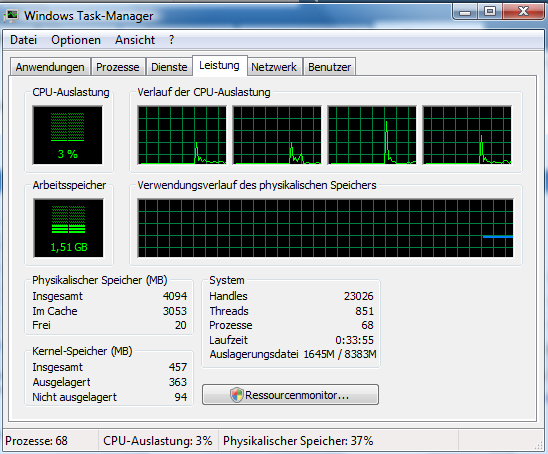Switch to the Prozesse tab

coord(118,67)
